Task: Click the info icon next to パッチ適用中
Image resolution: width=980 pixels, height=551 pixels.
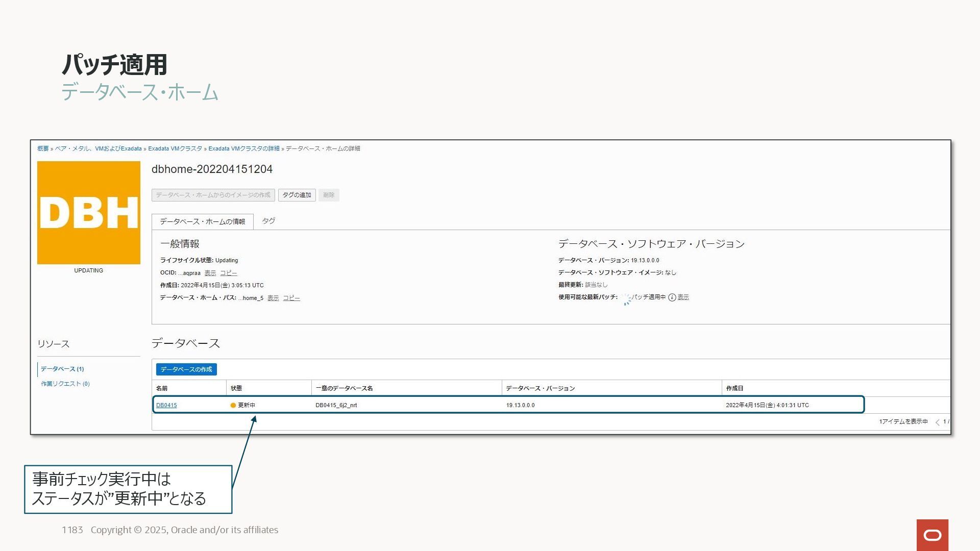Action: tap(672, 297)
